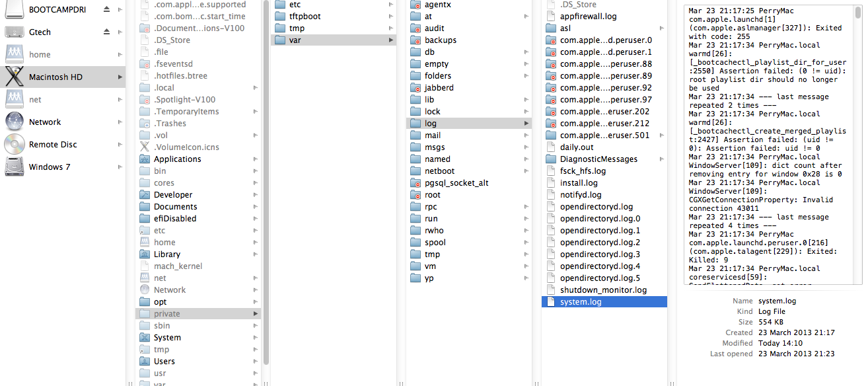Expand the spool folder arrow
The width and height of the screenshot is (868, 386).
526,242
